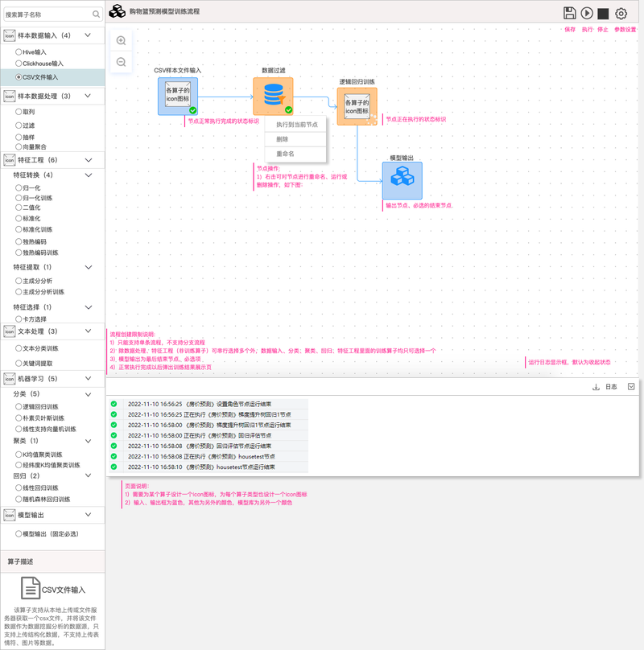Click the 购物篮预测模型训练流程 title
Screen dimensions: 644x650
point(164,11)
